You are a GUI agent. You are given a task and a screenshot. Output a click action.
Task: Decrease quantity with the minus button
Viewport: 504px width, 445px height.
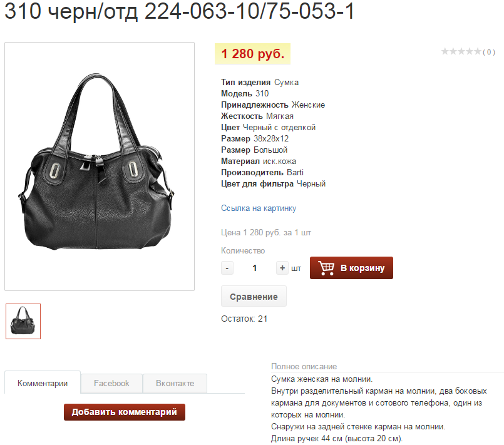[227, 268]
